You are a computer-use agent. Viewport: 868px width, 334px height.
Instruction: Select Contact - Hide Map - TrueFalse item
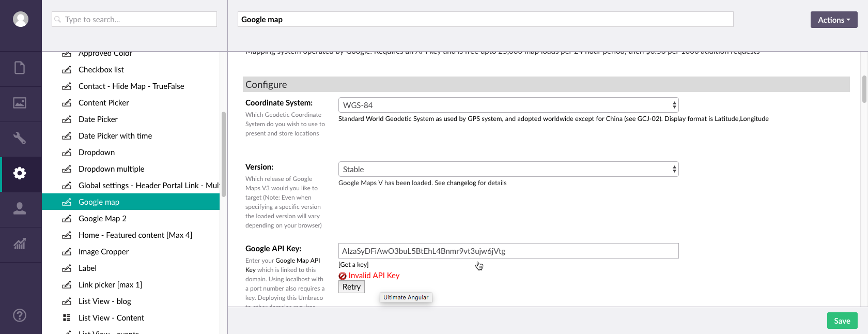131,86
